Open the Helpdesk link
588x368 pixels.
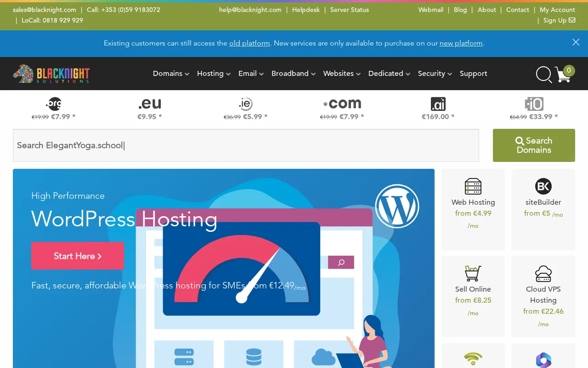click(306, 10)
